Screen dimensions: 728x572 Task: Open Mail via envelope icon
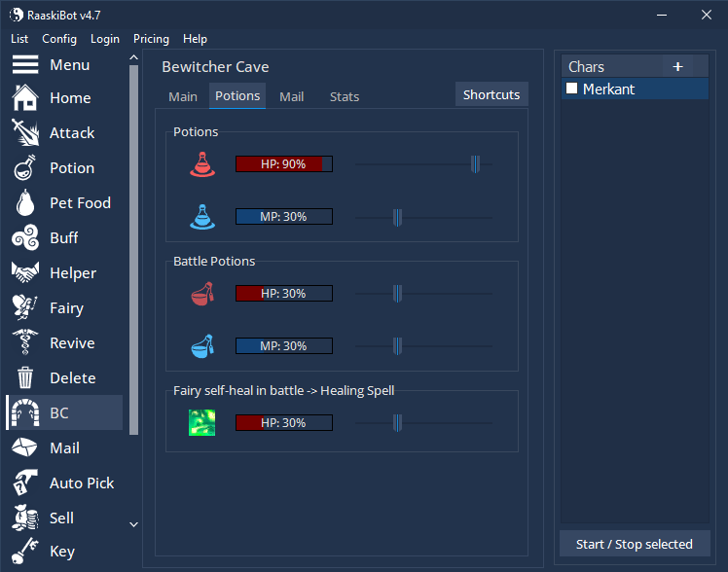(x=25, y=447)
